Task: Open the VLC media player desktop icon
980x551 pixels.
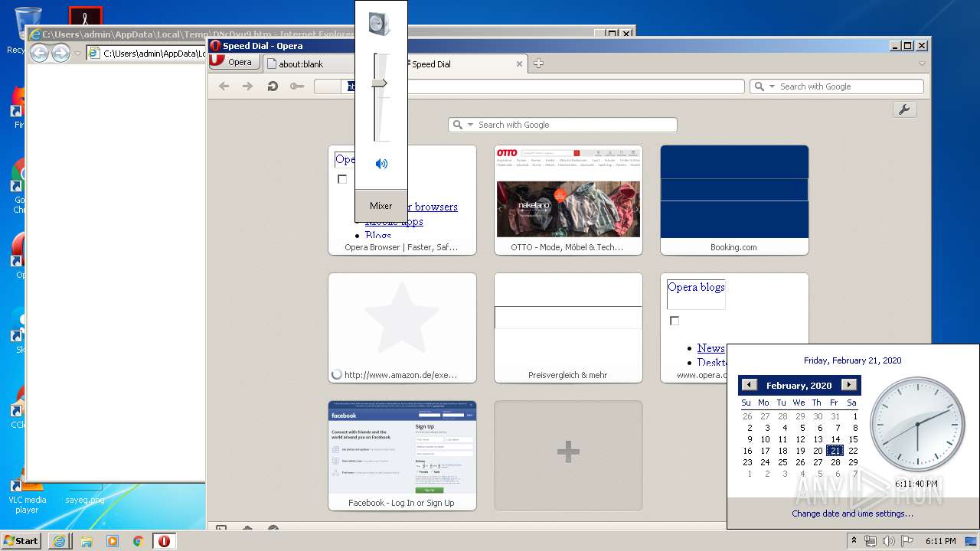Action: pos(27,496)
